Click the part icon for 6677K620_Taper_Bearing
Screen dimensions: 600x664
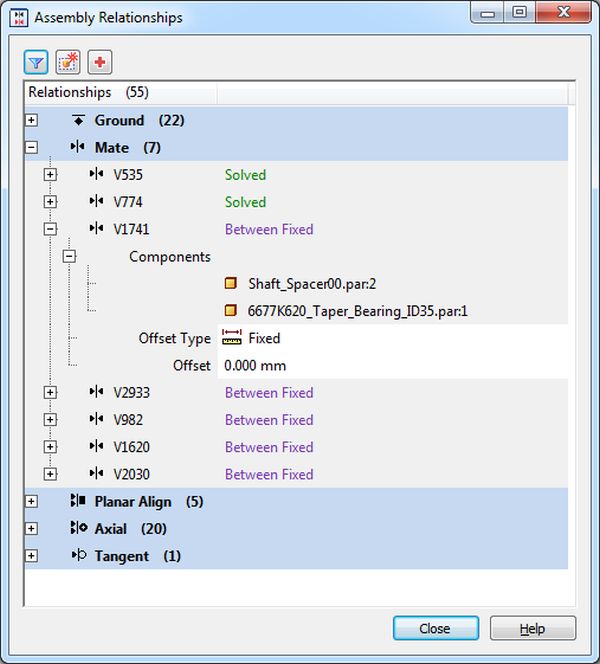(x=230, y=310)
